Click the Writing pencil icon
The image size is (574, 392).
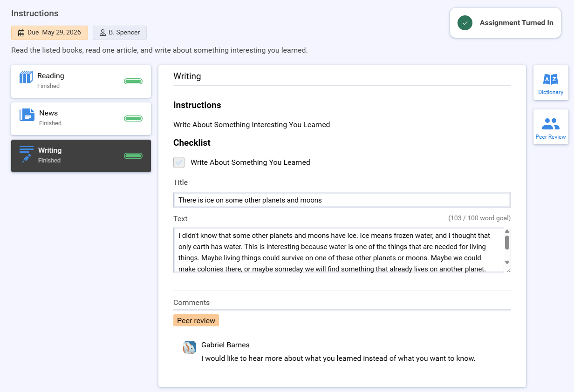[x=27, y=154]
